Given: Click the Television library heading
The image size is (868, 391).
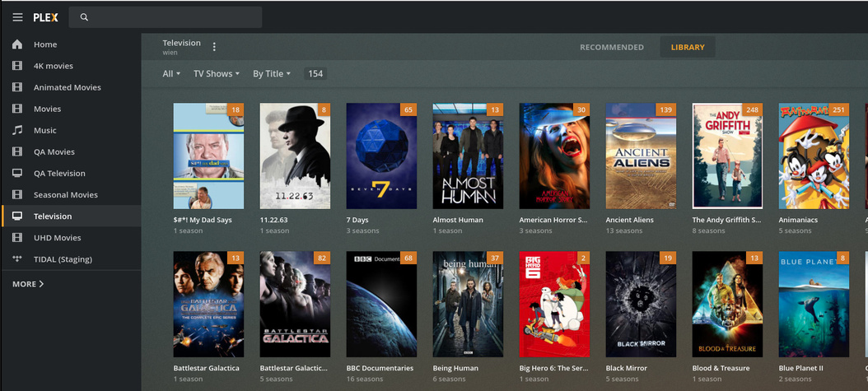Looking at the screenshot, I should 181,43.
